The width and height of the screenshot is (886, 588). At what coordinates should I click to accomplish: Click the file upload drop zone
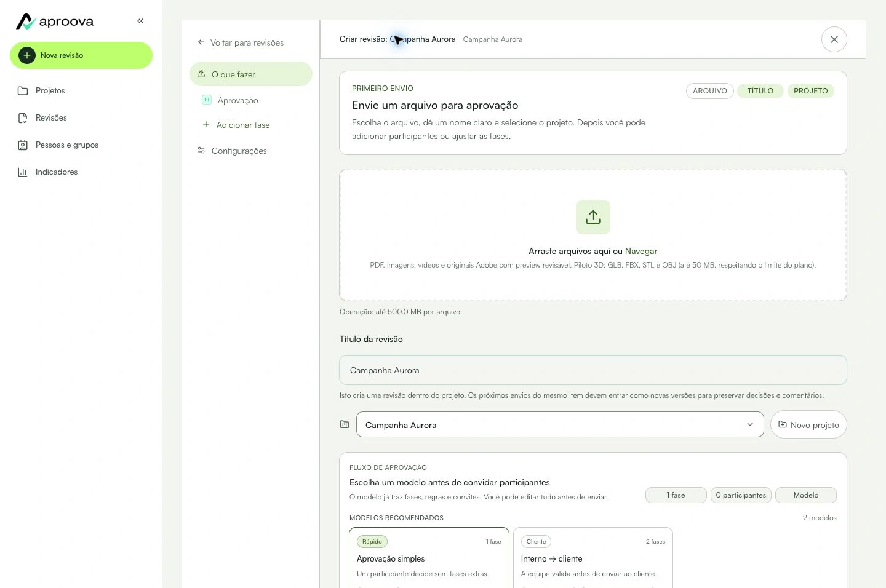[593, 235]
